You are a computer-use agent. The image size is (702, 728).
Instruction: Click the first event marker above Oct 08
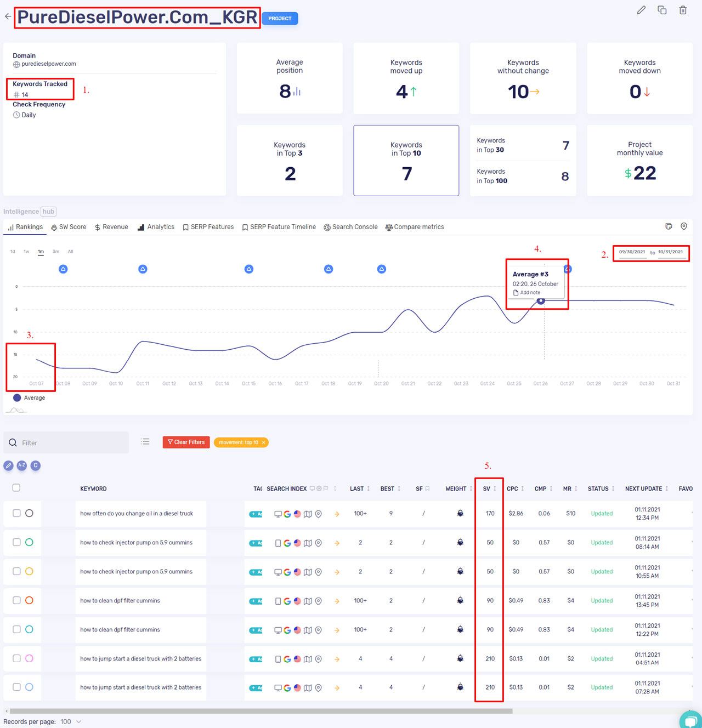(x=63, y=269)
